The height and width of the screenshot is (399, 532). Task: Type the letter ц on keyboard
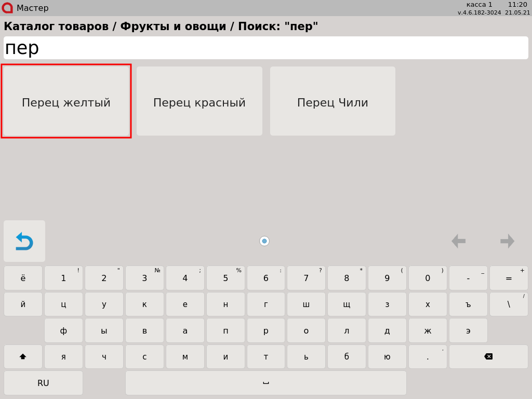(63, 304)
